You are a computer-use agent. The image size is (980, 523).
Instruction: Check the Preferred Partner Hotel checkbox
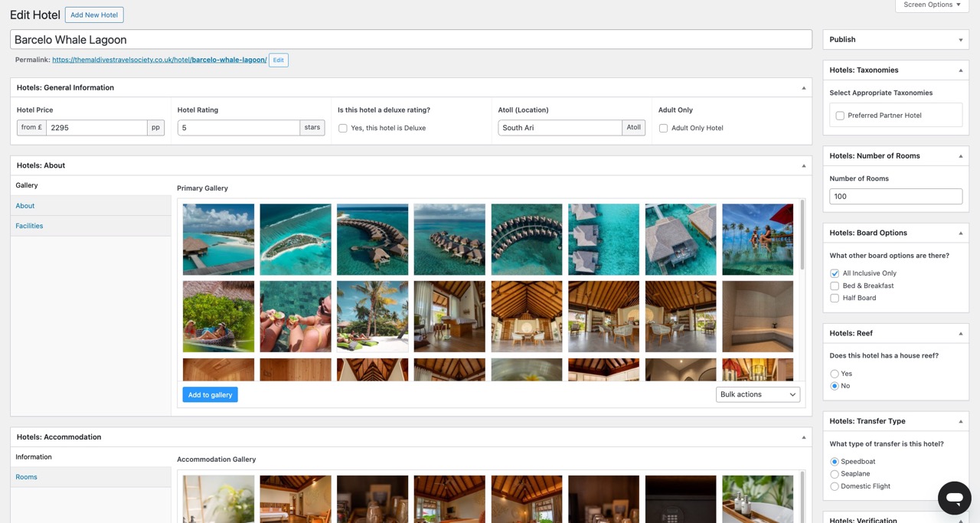pyautogui.click(x=840, y=116)
